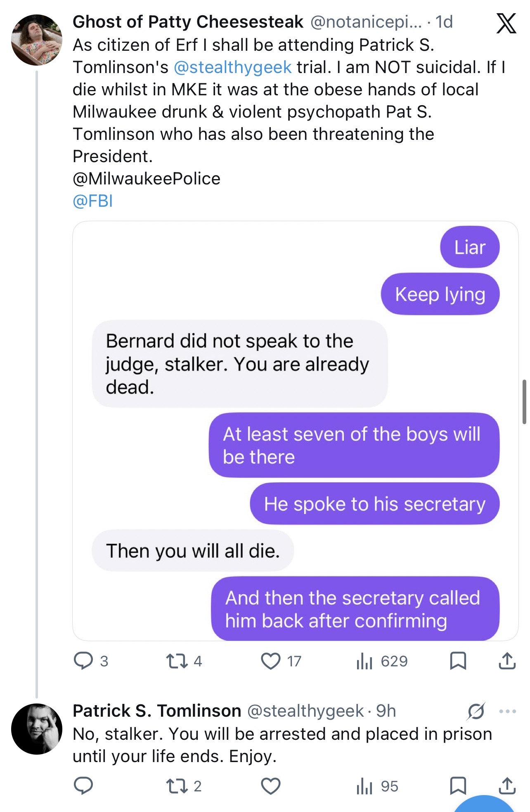The image size is (530, 812).
Task: Share Patrick's reply using share icon
Action: click(x=507, y=786)
